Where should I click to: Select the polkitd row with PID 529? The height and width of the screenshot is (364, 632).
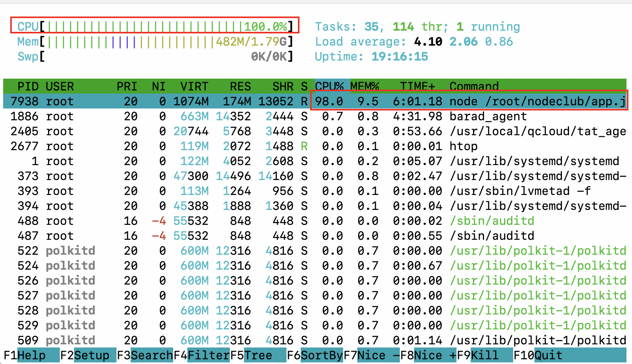(x=315, y=325)
